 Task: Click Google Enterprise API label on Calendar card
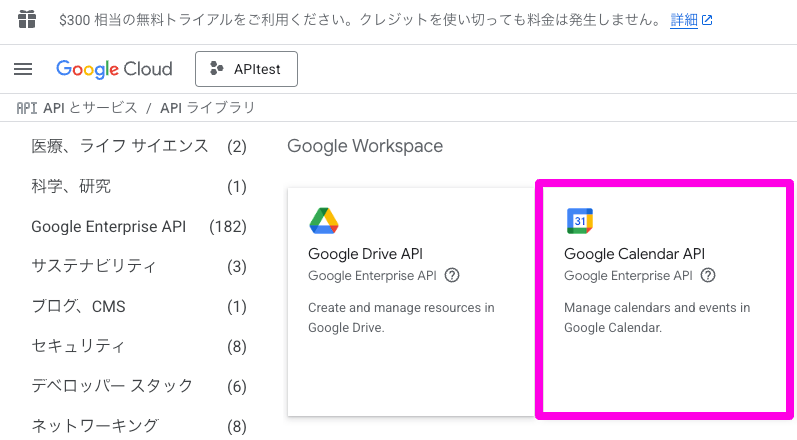pos(628,275)
